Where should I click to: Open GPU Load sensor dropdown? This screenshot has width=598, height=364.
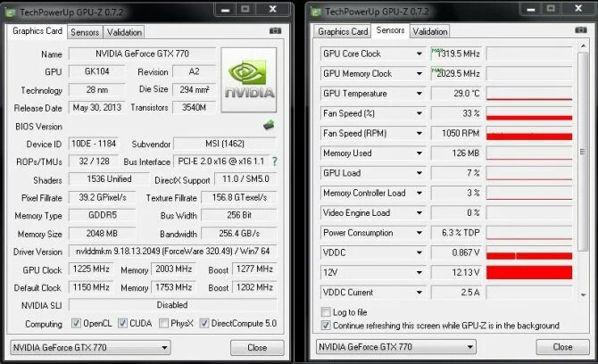[x=419, y=173]
